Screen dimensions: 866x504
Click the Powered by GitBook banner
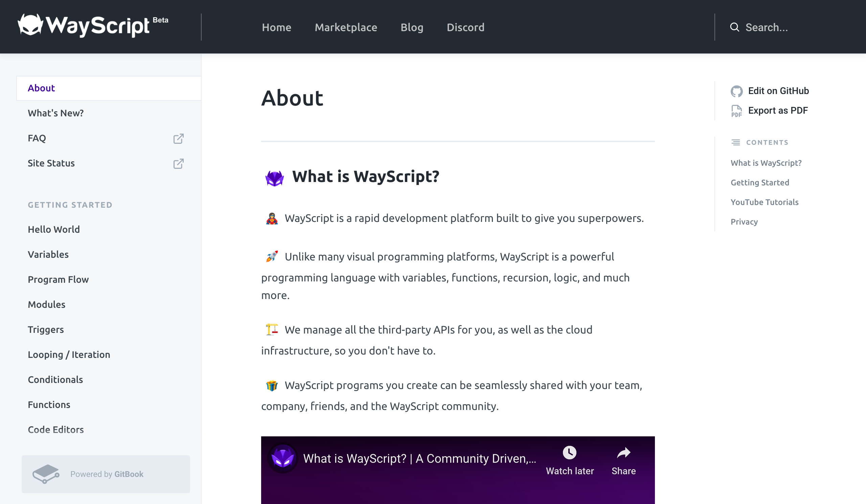coord(106,474)
